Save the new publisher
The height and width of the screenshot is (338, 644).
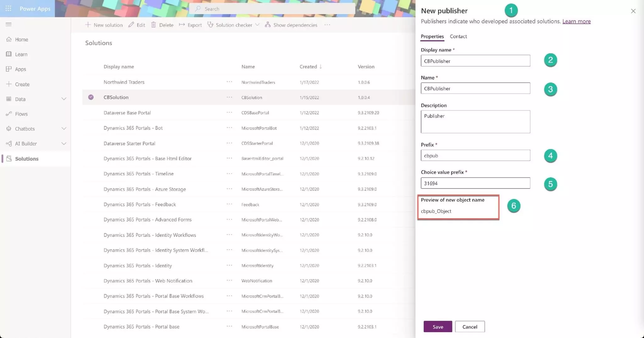click(438, 327)
